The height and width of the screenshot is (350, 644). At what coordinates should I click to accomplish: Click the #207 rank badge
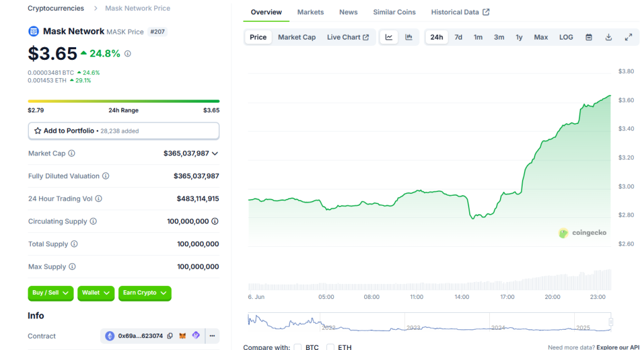pos(157,31)
